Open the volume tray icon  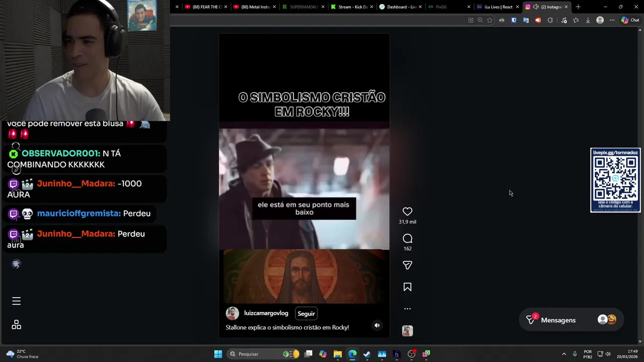pos(608,354)
